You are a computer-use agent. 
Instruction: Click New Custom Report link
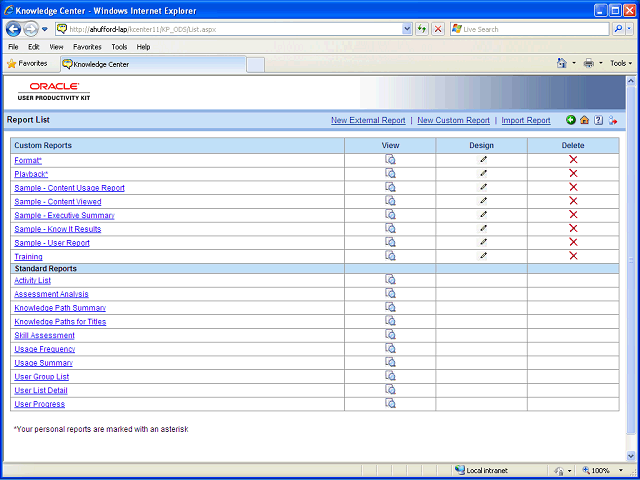453,120
